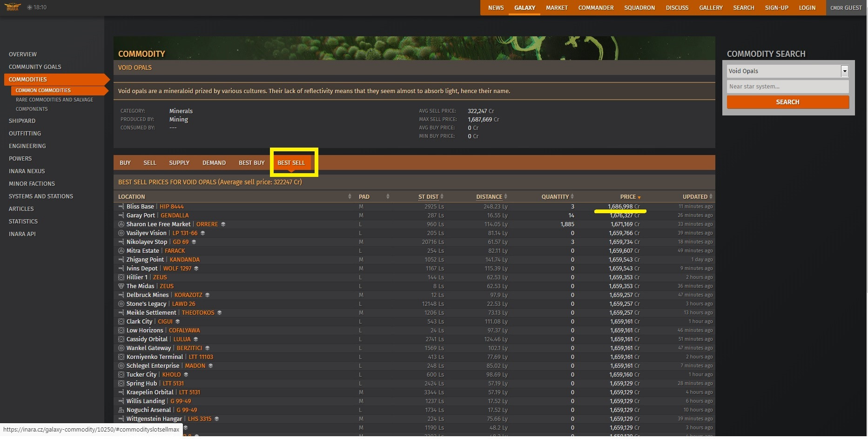Click the station icon beside Sharon Lee Free Market
This screenshot has width=868, height=439.
[x=121, y=224]
